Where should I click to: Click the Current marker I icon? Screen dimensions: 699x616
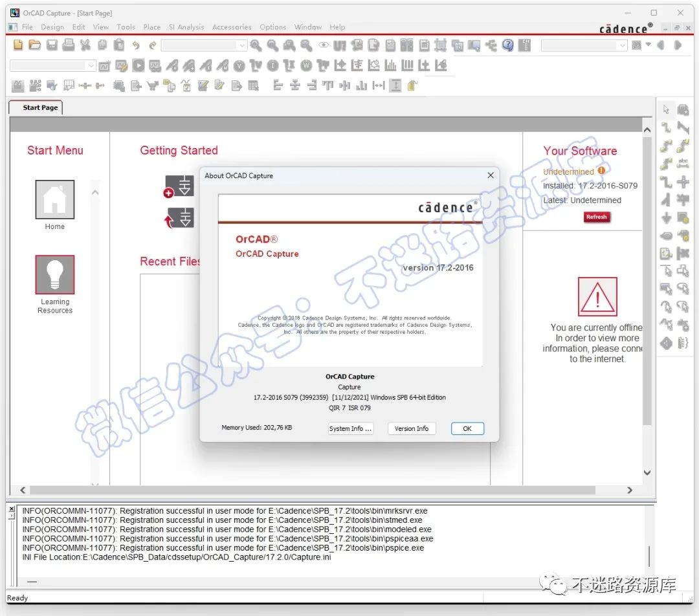coord(273,66)
